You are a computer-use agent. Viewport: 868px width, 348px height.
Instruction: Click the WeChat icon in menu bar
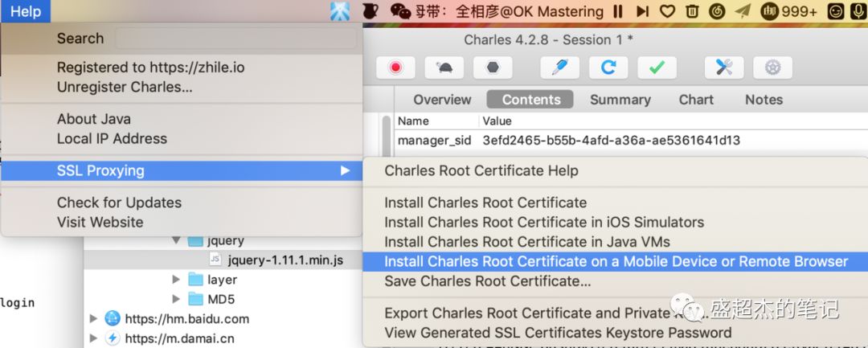[x=400, y=11]
